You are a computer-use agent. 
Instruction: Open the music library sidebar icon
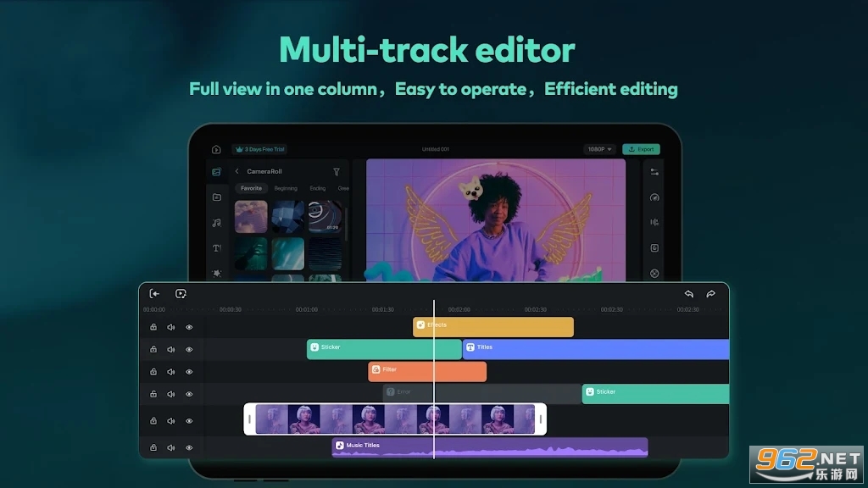point(216,223)
